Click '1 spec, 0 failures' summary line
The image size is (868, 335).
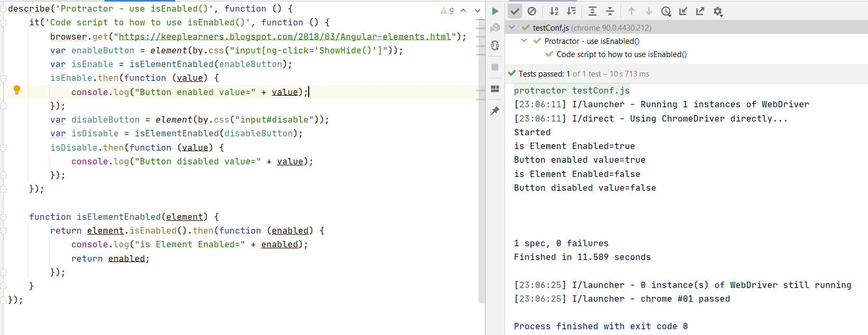[x=561, y=243]
